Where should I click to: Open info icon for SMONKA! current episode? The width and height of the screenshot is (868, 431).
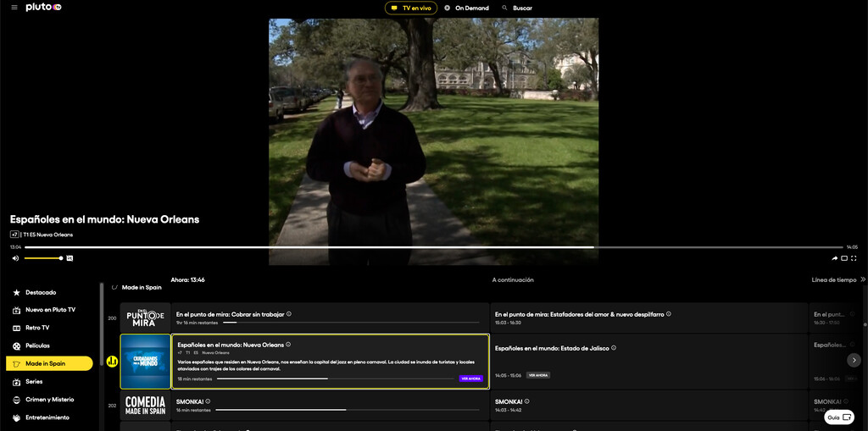tap(208, 401)
